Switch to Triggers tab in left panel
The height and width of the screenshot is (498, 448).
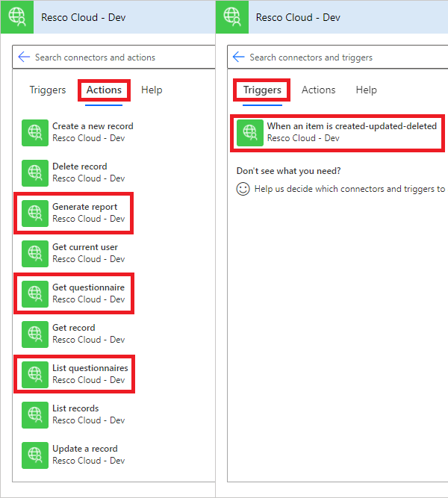[48, 90]
